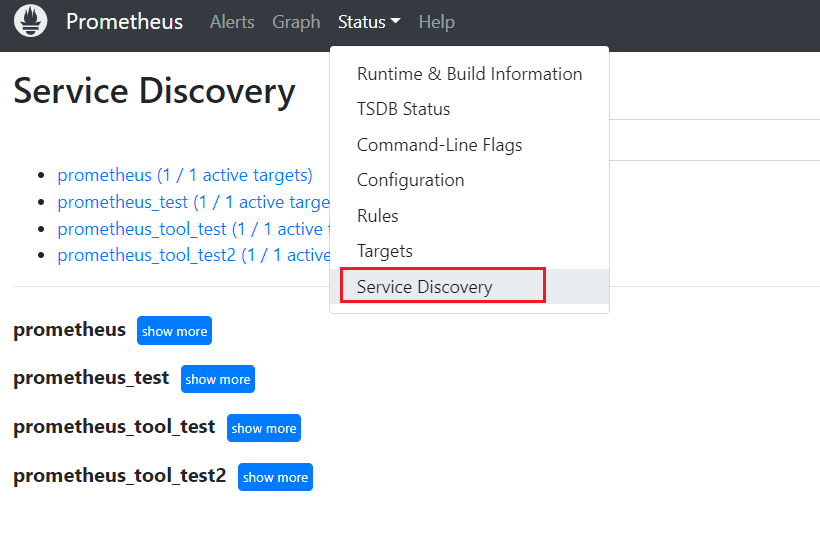
Task: Select Runtime & Build Information
Action: (x=469, y=74)
